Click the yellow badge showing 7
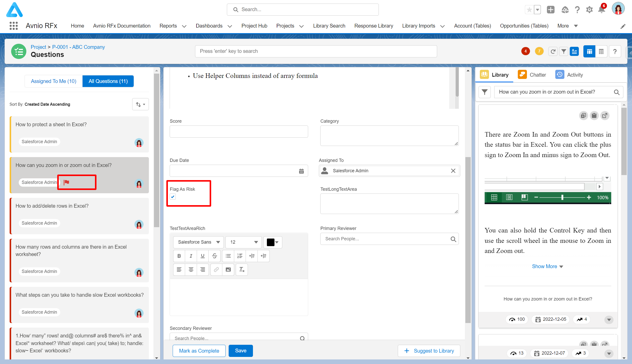 click(x=539, y=51)
